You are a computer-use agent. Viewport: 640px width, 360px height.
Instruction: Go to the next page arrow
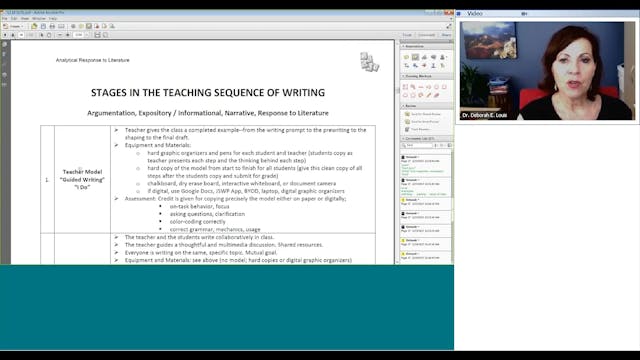tap(13, 35)
